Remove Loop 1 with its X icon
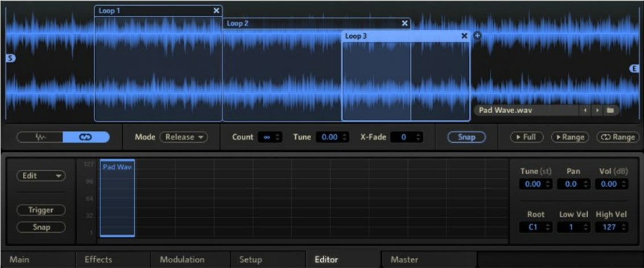The height and width of the screenshot is (268, 644). pyautogui.click(x=216, y=10)
